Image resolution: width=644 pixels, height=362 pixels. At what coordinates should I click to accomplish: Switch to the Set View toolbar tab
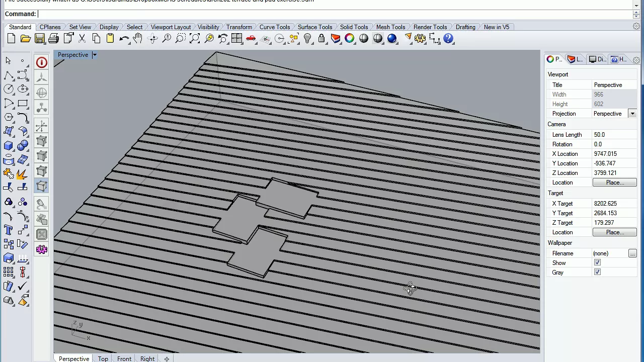tap(80, 27)
